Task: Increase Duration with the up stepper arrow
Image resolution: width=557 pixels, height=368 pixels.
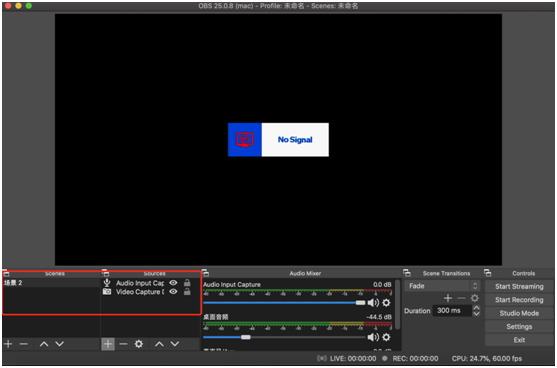Action: point(476,308)
